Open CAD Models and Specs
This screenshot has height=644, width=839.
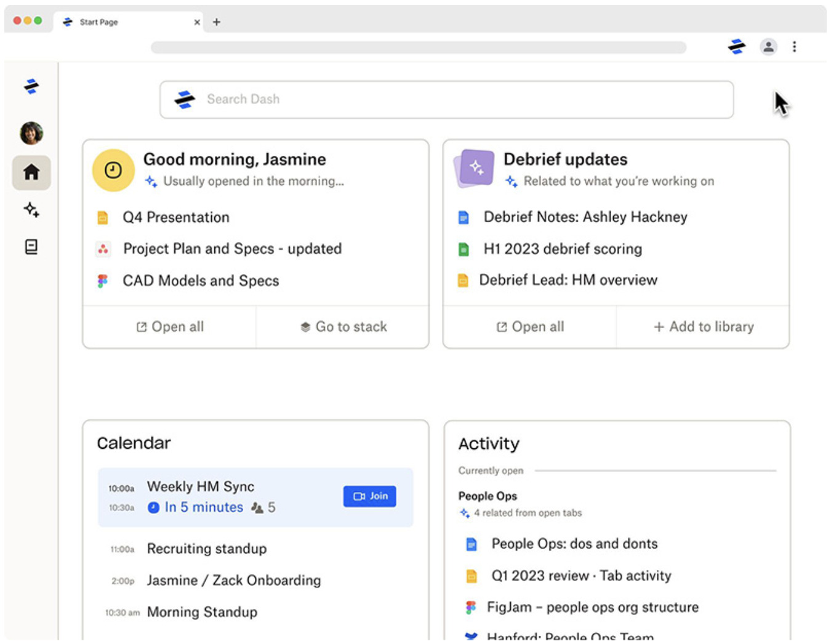(x=201, y=281)
